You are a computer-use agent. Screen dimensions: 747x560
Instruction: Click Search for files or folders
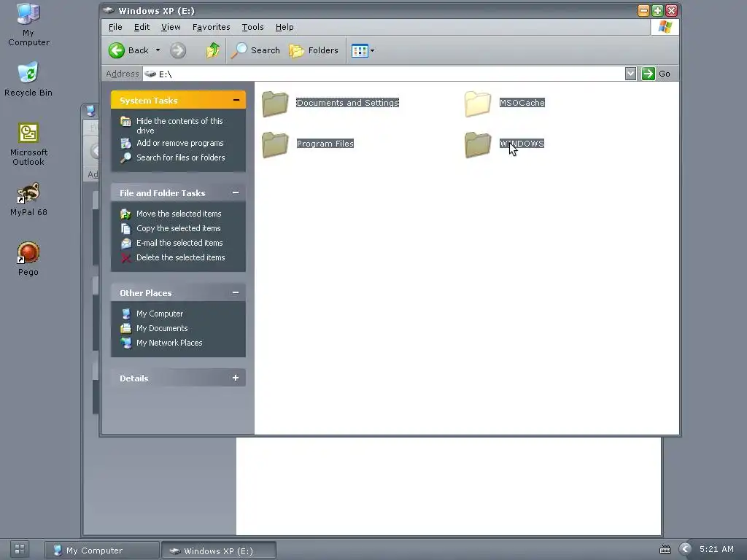pos(181,157)
